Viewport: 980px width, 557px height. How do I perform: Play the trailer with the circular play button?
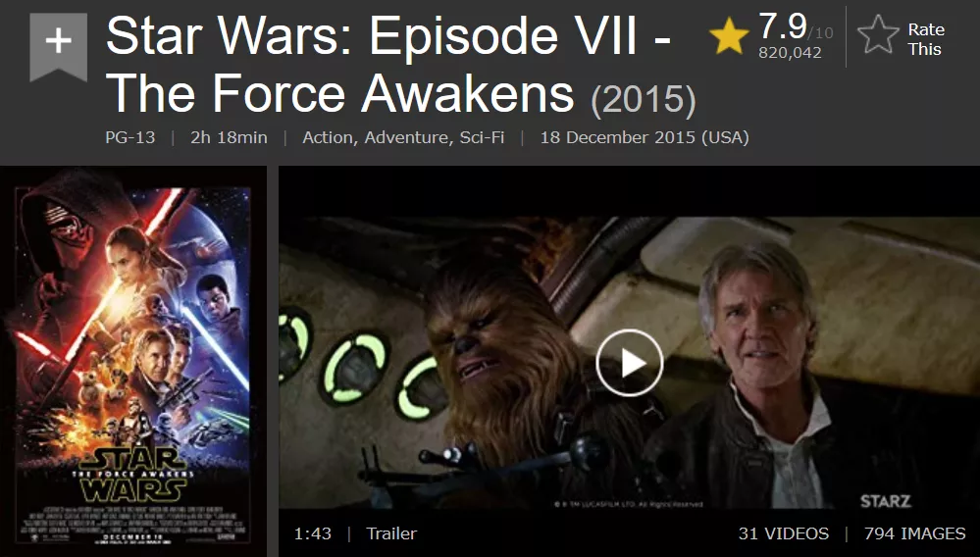click(629, 363)
